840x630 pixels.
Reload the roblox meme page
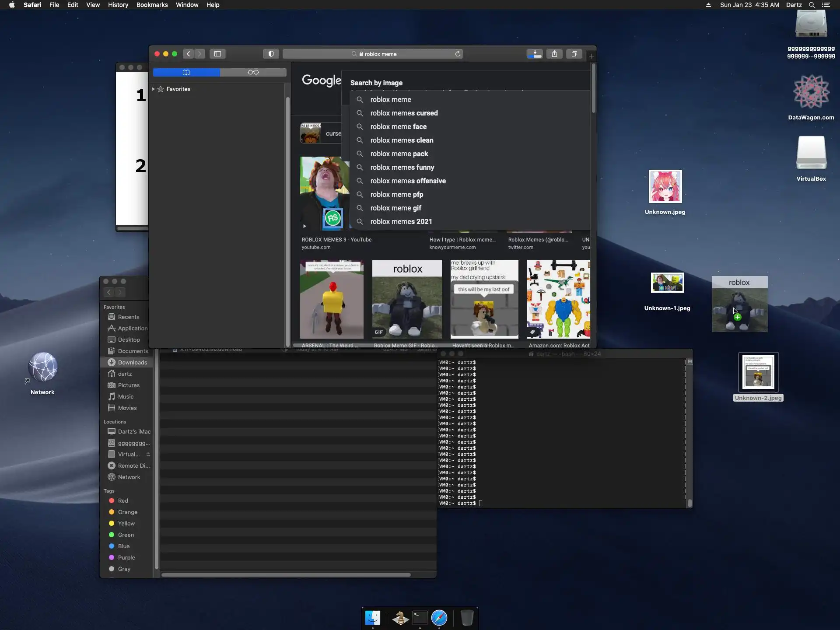tap(458, 54)
